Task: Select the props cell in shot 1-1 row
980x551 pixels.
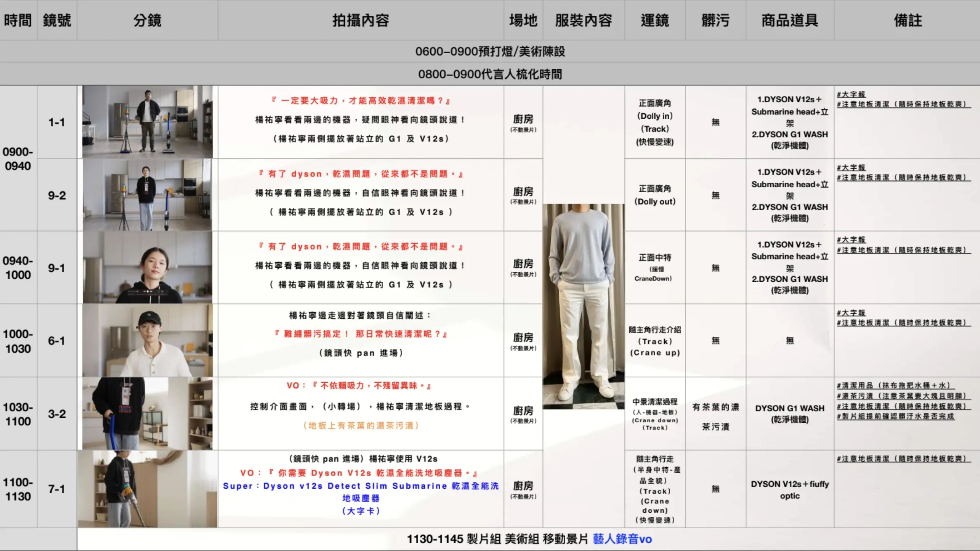Action: point(790,122)
